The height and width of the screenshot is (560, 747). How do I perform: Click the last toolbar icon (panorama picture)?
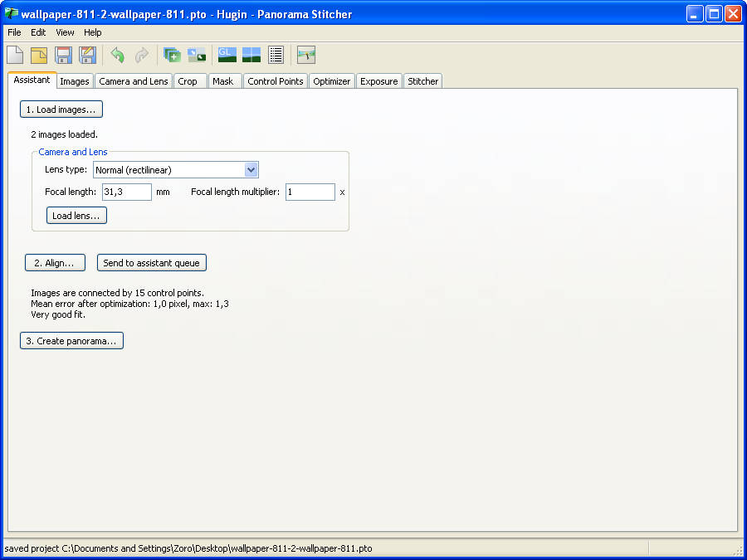click(305, 55)
